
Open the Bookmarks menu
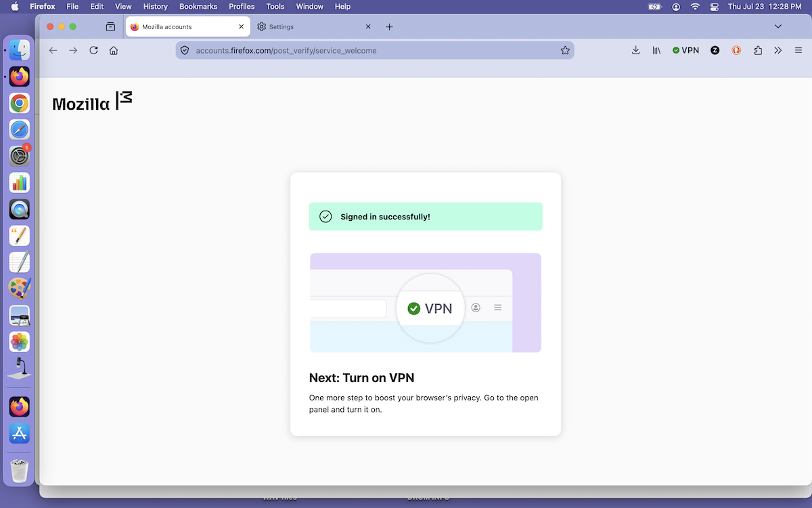coord(198,6)
